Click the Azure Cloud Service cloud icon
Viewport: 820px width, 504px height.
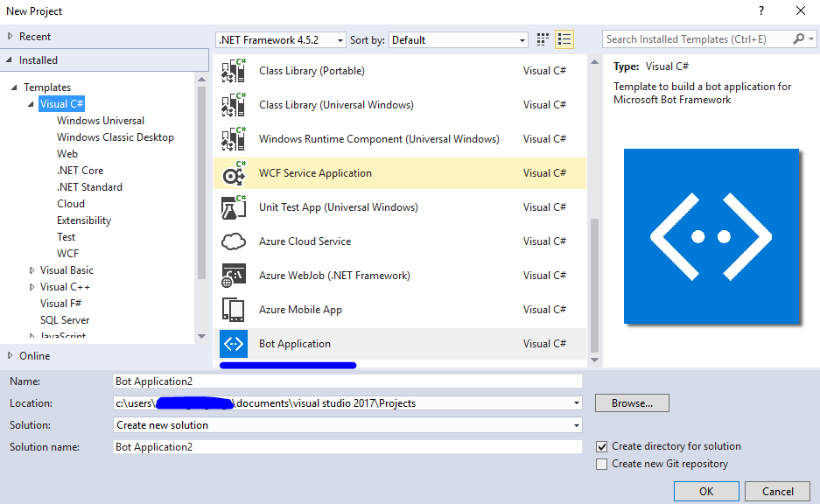pyautogui.click(x=234, y=241)
